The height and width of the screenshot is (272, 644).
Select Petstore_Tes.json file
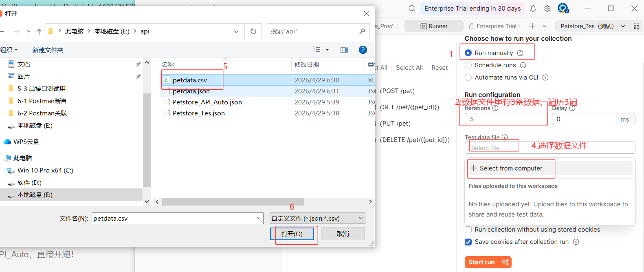[199, 113]
